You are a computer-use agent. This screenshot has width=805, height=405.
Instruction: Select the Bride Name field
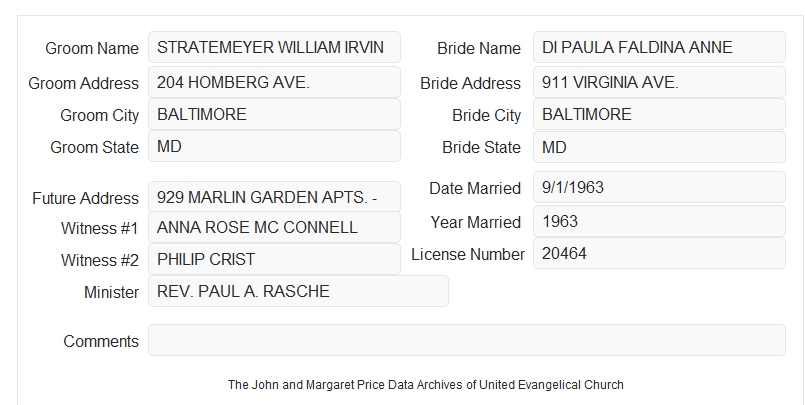pyautogui.click(x=659, y=47)
